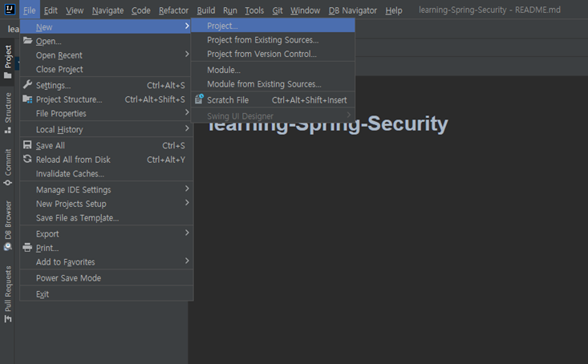
Task: Open the Pull Requests sidebar tab
Action: point(7,294)
